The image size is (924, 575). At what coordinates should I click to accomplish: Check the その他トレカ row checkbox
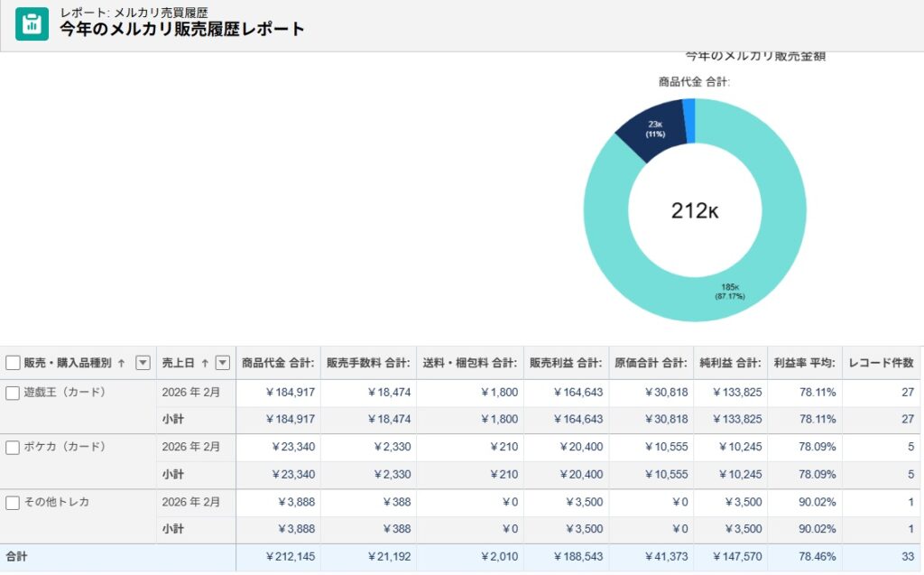(13, 502)
